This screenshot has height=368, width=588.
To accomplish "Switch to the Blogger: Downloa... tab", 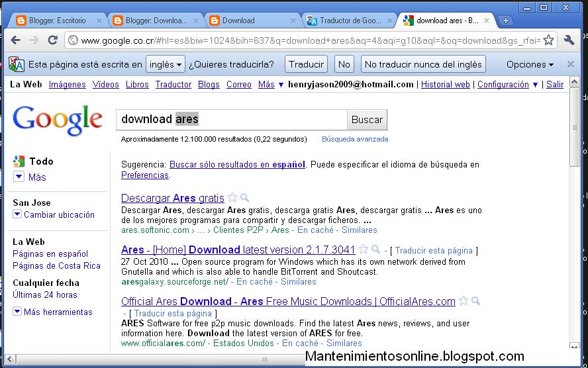I will tap(156, 21).
